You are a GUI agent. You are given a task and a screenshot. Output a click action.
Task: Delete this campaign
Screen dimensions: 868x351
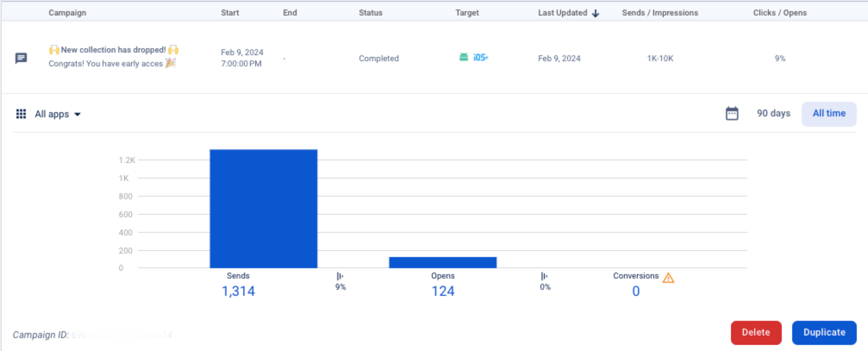(756, 332)
